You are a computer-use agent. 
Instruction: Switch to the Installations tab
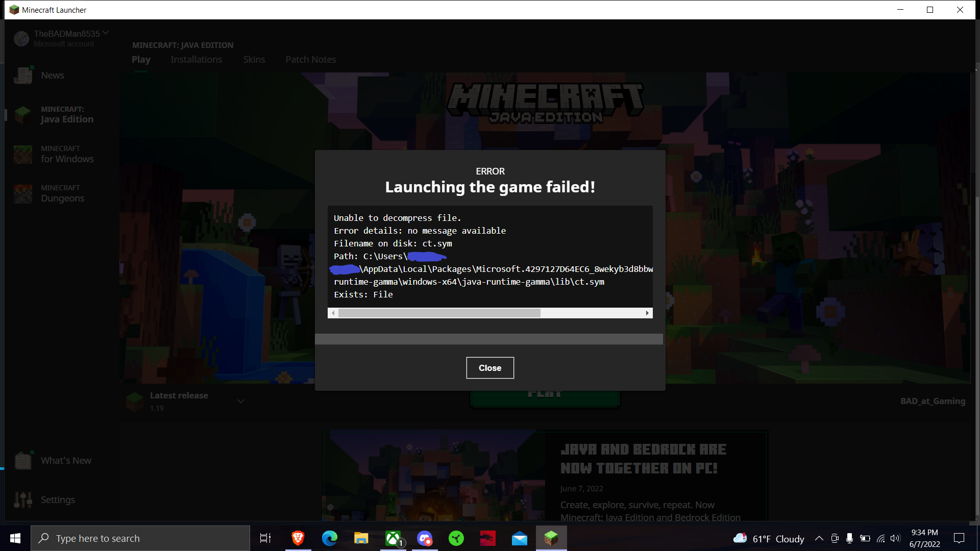pos(196,60)
